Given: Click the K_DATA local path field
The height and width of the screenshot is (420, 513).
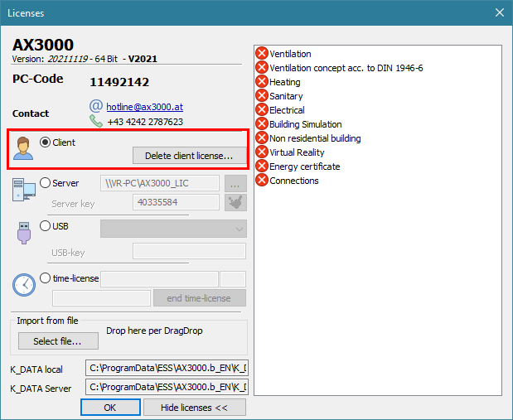Looking at the screenshot, I should pyautogui.click(x=167, y=368).
